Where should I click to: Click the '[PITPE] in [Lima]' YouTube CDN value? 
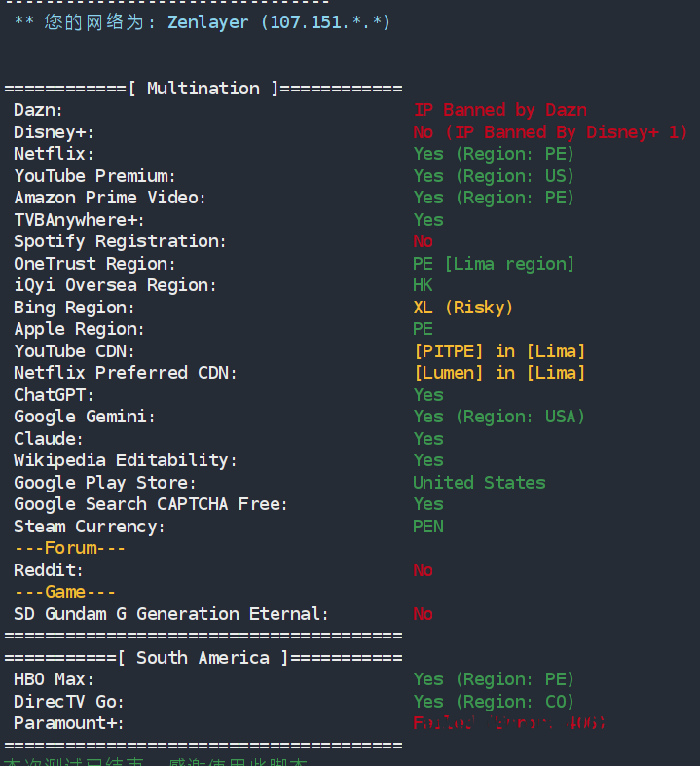click(498, 351)
